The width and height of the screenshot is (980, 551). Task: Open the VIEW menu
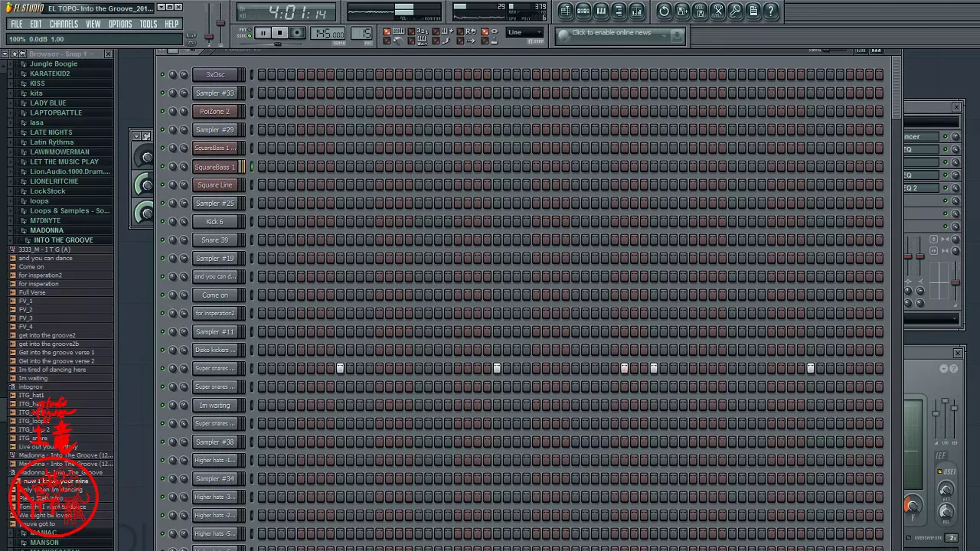click(x=93, y=24)
